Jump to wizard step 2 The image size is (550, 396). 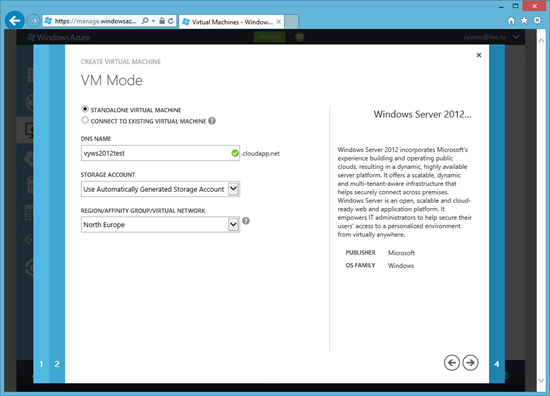click(57, 364)
